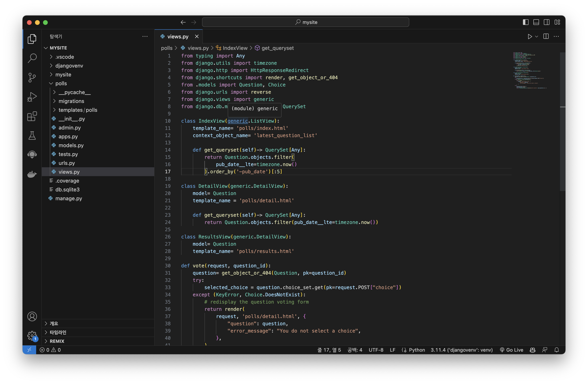The width and height of the screenshot is (588, 384).
Task: Open the Manage gear icon
Action: [x=32, y=336]
